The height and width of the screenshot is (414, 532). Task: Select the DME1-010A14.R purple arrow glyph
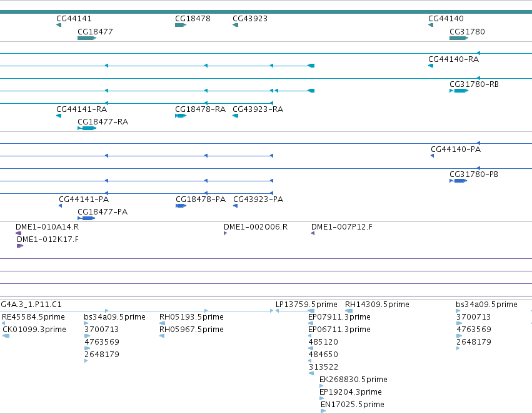point(18,233)
